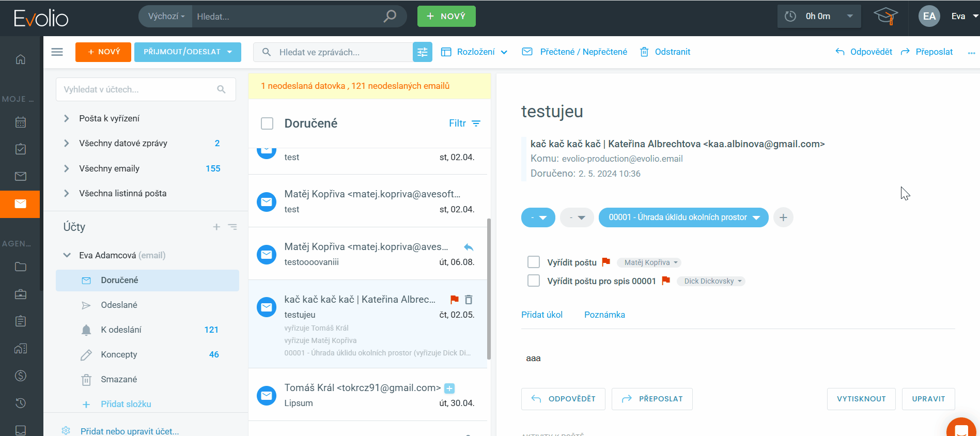Click round plus button beside the case tag

[x=783, y=217]
